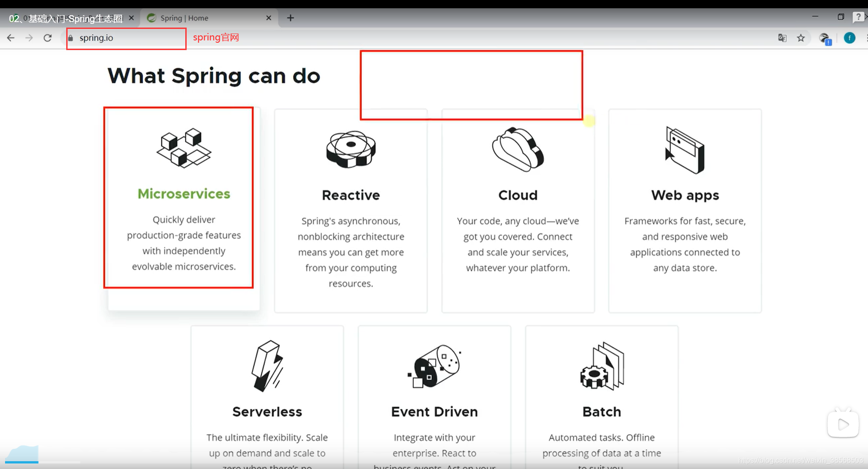Click the Cloud icon

point(518,149)
